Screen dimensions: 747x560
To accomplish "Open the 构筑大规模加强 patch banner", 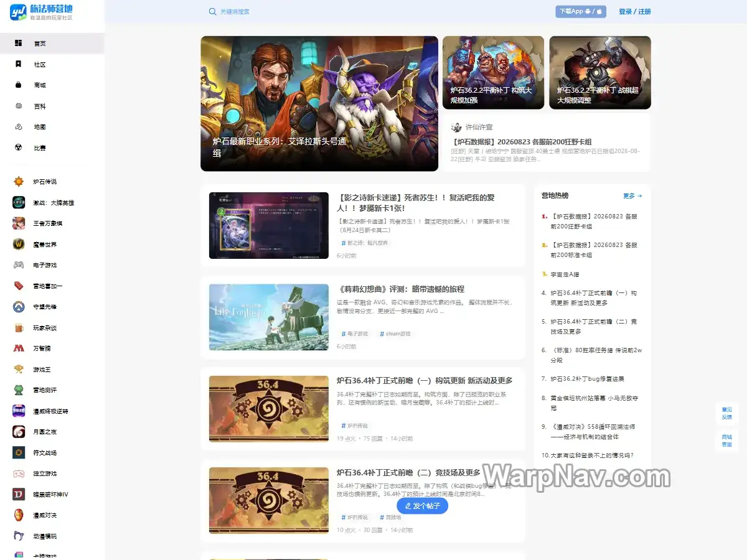I will click(x=493, y=72).
